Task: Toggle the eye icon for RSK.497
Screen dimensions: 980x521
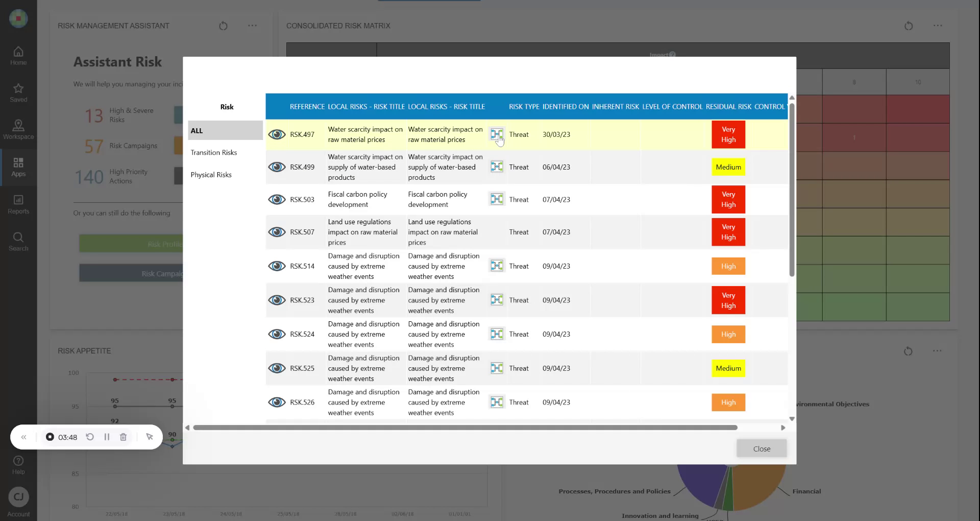Action: [277, 134]
